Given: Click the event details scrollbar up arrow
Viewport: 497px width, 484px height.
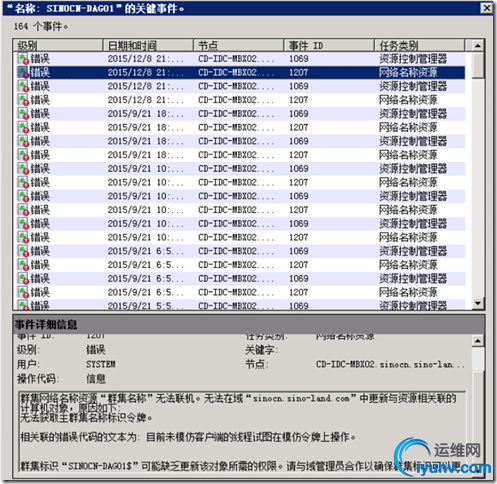Looking at the screenshot, I should pyautogui.click(x=478, y=341).
